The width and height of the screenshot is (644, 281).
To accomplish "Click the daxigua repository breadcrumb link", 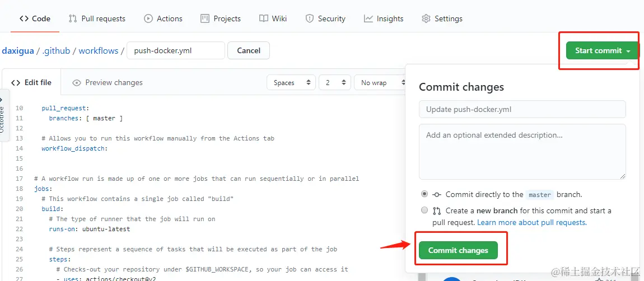I will [18, 51].
